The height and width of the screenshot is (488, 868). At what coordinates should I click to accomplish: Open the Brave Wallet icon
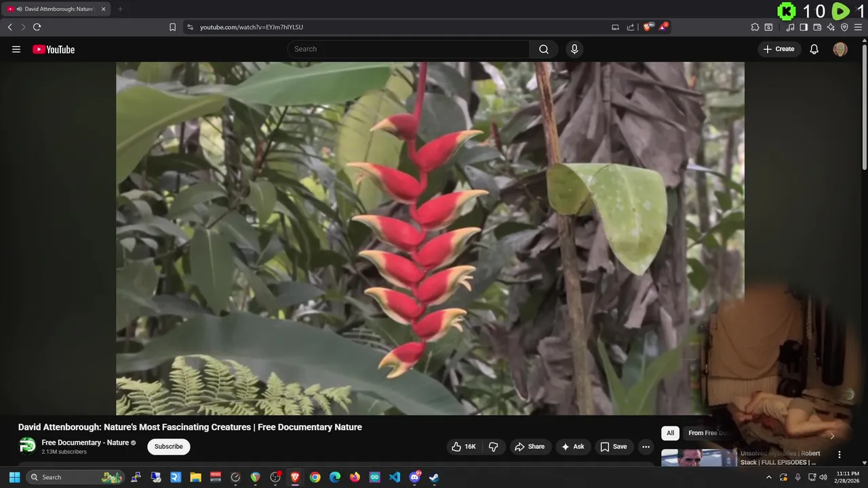click(x=817, y=27)
